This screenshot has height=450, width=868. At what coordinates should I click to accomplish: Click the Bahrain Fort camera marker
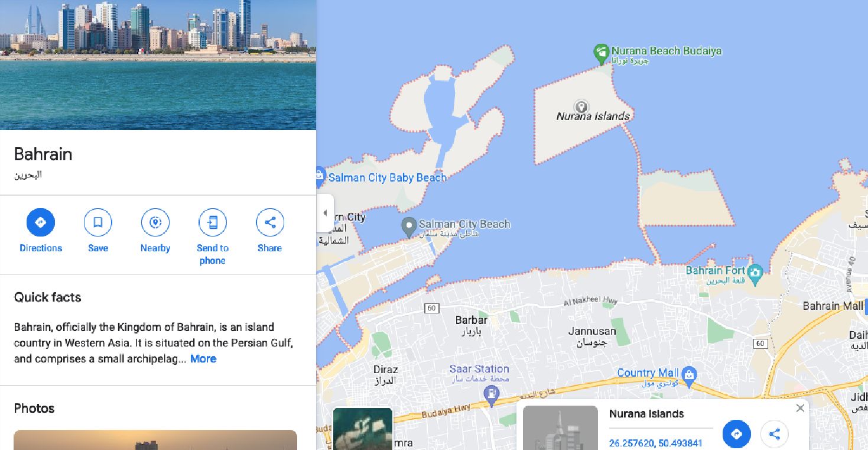pos(755,274)
